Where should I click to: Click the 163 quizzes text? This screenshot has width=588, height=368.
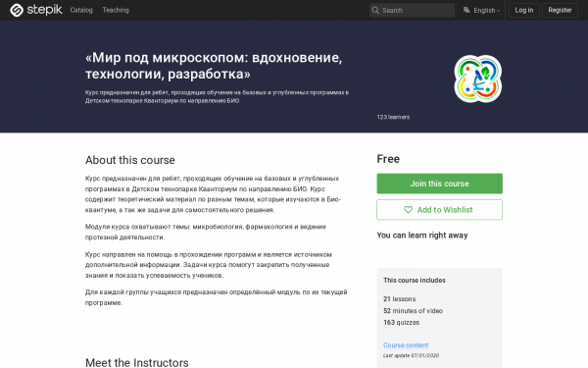click(x=401, y=322)
